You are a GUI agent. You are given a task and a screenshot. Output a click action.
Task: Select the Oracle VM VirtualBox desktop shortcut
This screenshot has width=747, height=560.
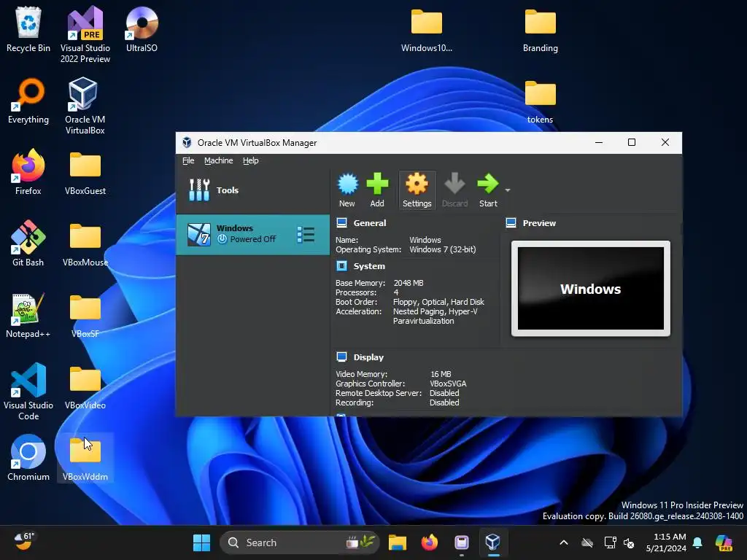(85, 106)
